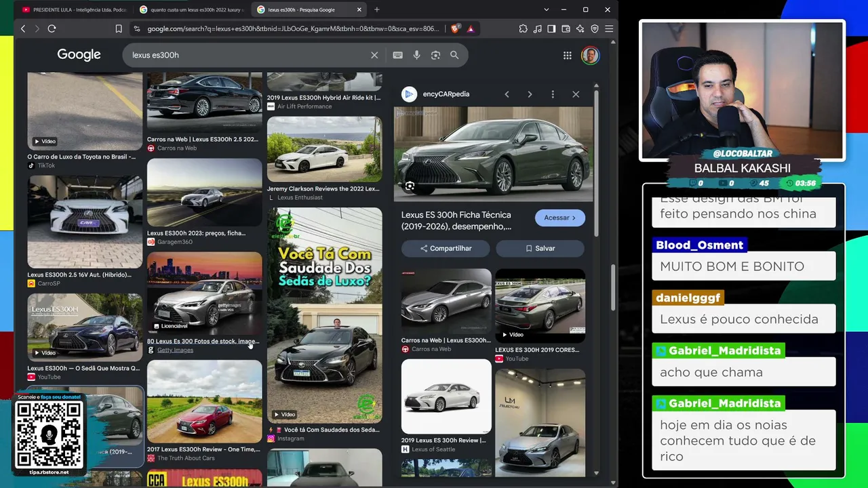Open the Google account profile avatar
868x488 pixels.
(x=590, y=56)
